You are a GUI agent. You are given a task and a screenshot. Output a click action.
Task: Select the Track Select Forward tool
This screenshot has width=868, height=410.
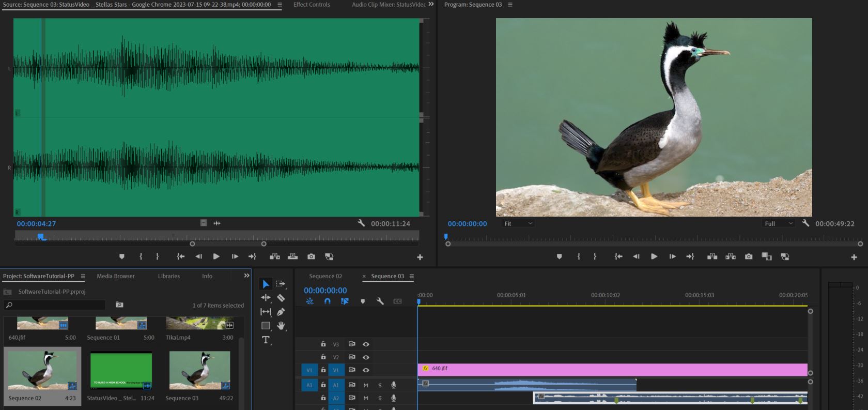pos(281,284)
